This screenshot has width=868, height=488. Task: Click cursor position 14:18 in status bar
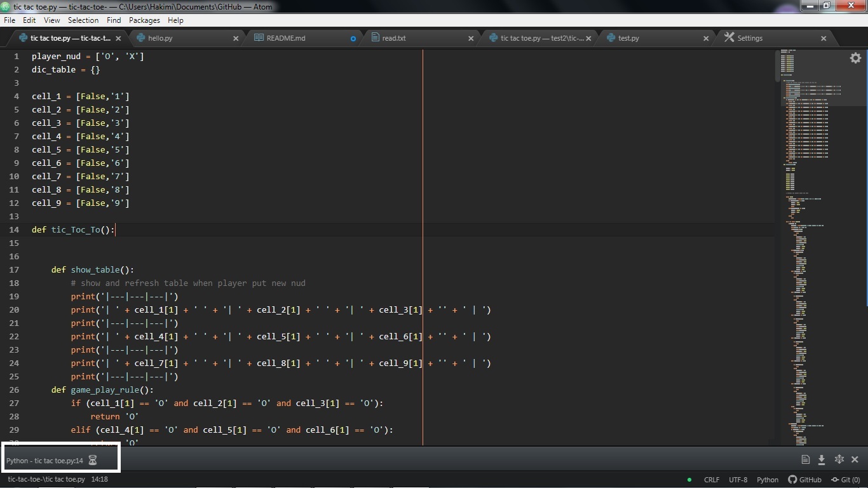pyautogui.click(x=99, y=479)
